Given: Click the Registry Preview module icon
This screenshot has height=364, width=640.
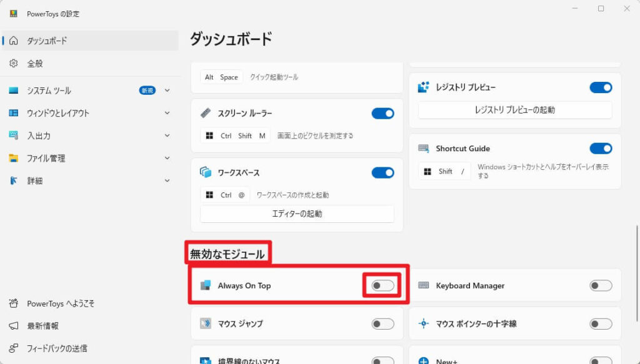Looking at the screenshot, I should (424, 87).
